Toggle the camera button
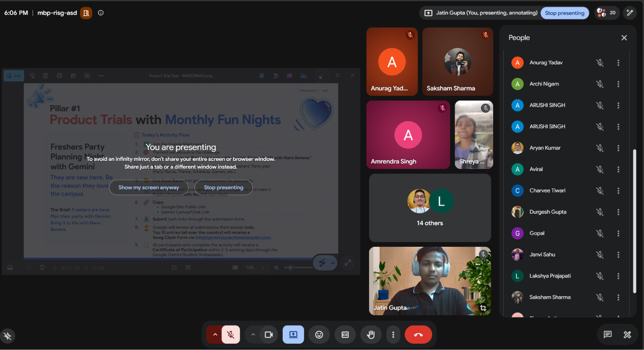 269,335
